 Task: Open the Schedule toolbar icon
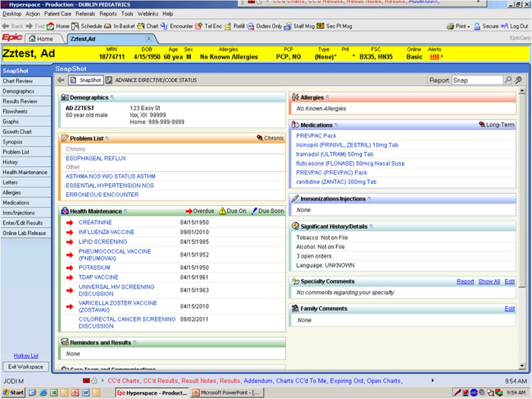(x=75, y=26)
